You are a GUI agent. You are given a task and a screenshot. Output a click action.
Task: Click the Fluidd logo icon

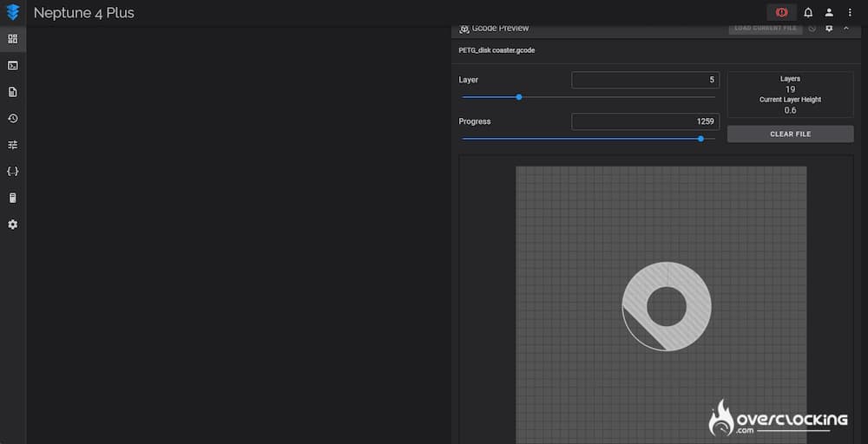click(x=12, y=13)
